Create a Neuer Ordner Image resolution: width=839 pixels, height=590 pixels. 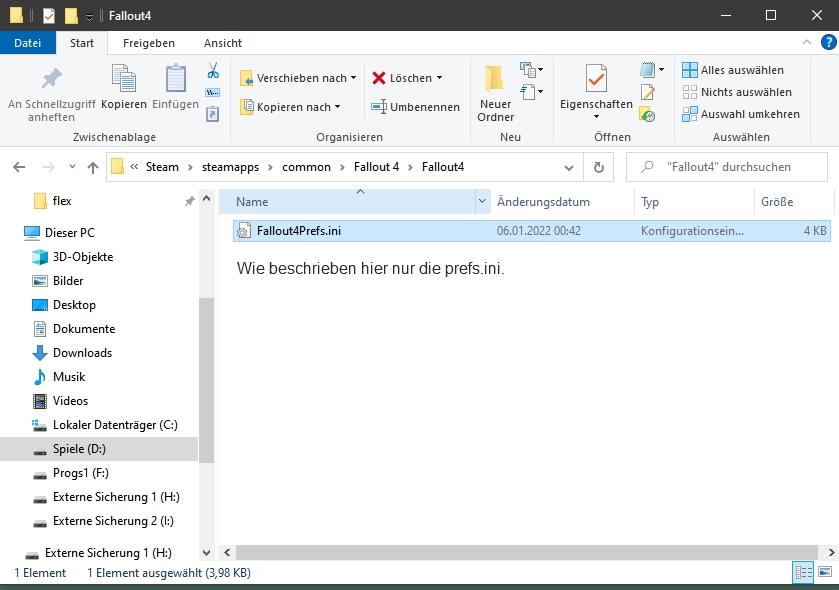pos(495,94)
